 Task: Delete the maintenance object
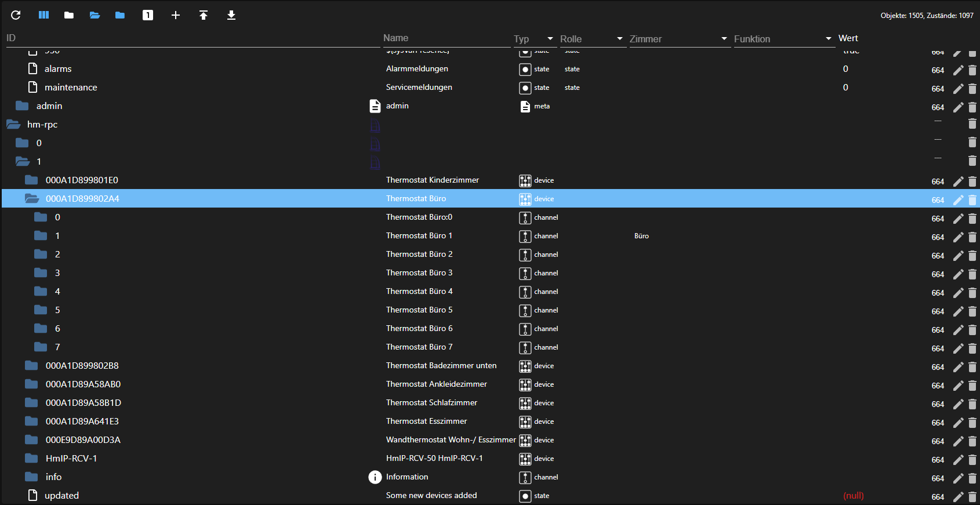click(972, 89)
